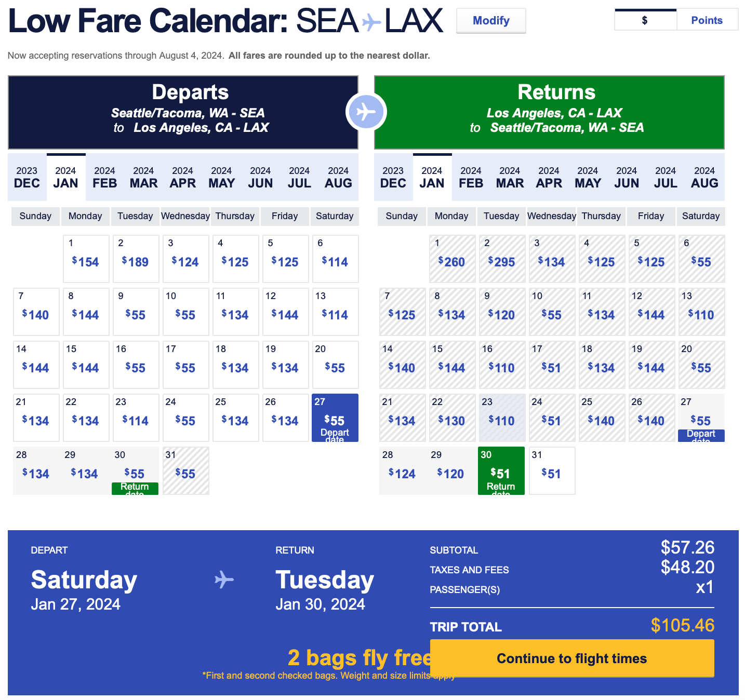The image size is (745, 700).
Task: Click Continue to flight times
Action: click(572, 658)
